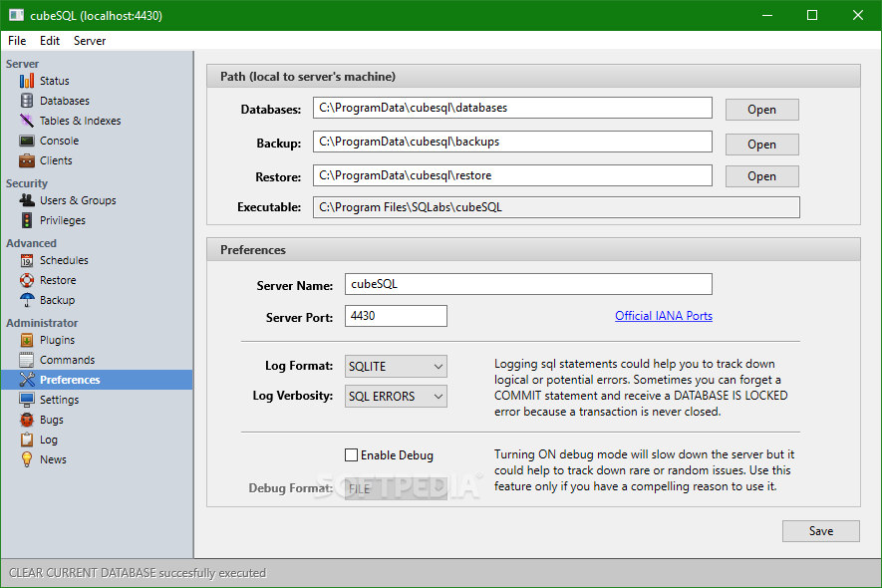Click the Restore path input field
The height and width of the screenshot is (588, 882).
click(x=512, y=175)
